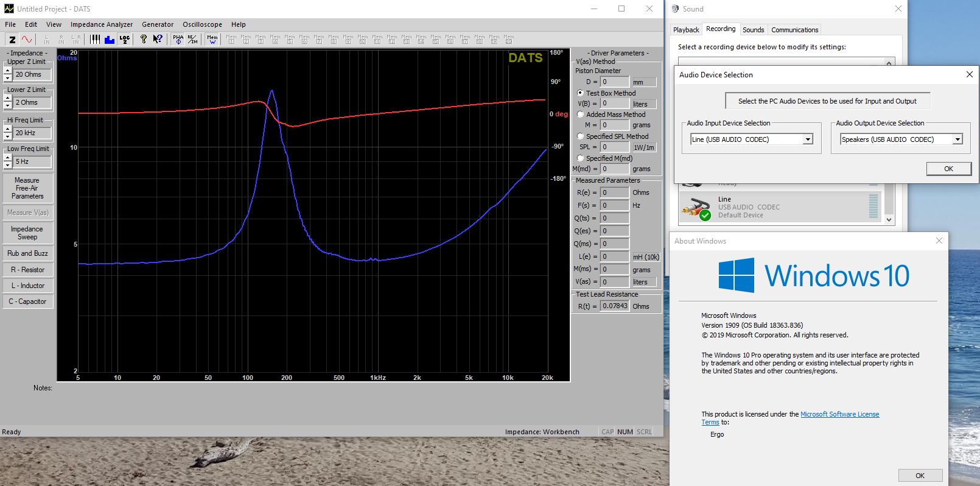
Task: Activate the context help pointer icon
Action: click(158, 40)
